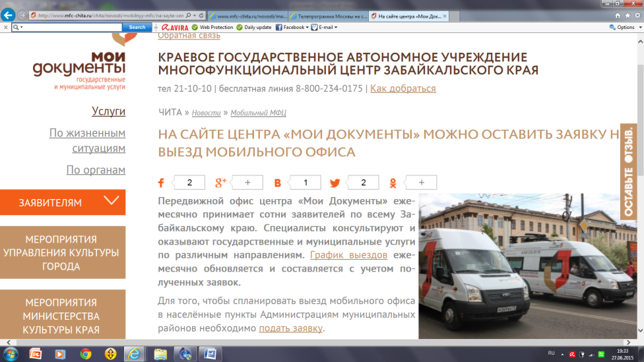Screen dimensions: 644x362
Task: Click Web Protection in Avira toolbar
Action: coord(212,28)
